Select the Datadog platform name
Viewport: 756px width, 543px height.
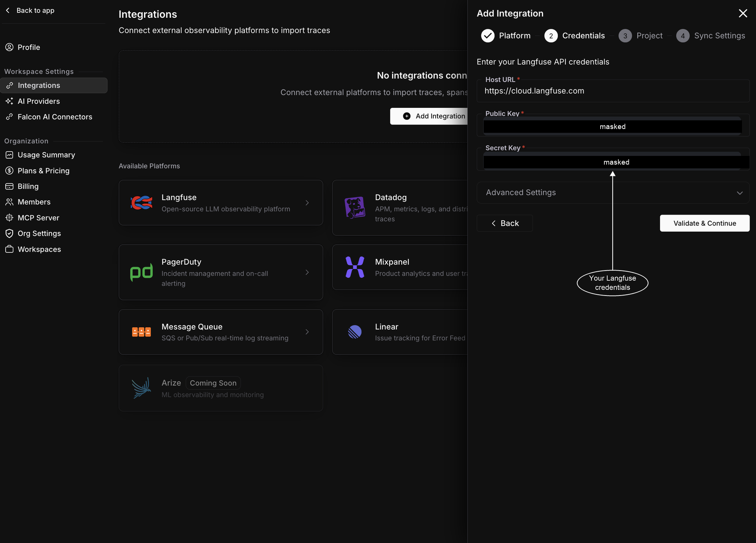click(391, 198)
